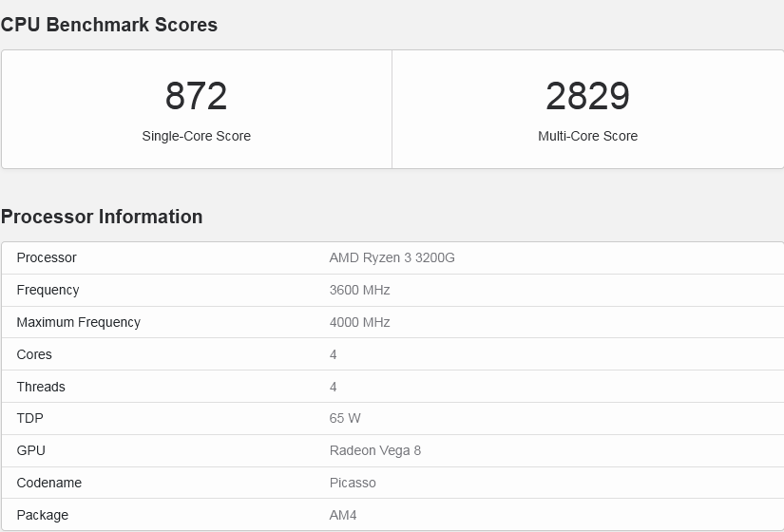Click the Multi-Core Score label
784x532 pixels.
point(587,136)
